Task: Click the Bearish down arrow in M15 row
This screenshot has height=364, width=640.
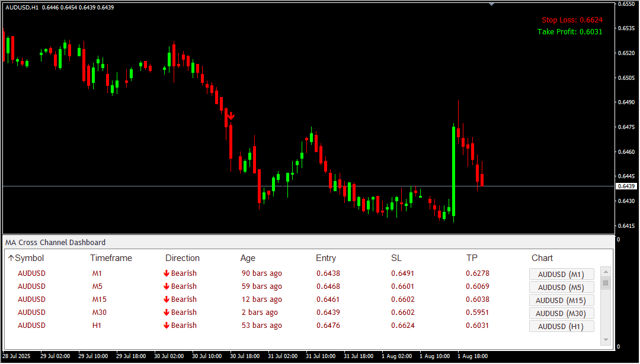Action: tap(167, 299)
